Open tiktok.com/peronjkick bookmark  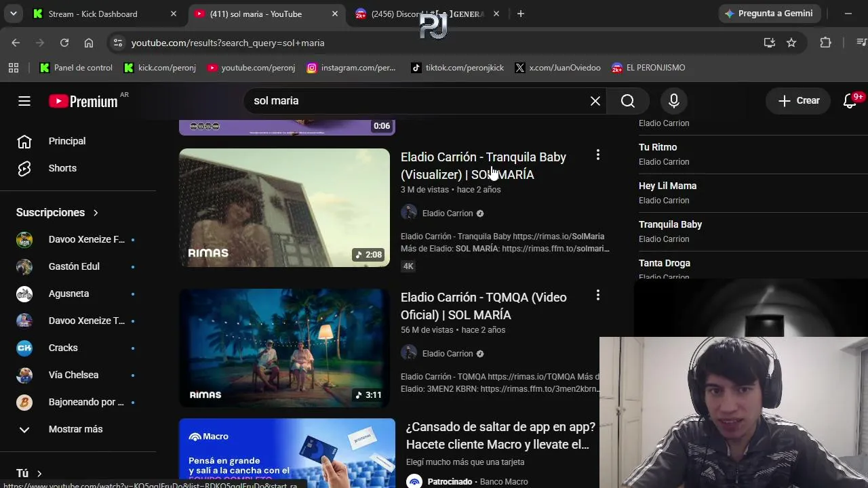(x=458, y=68)
